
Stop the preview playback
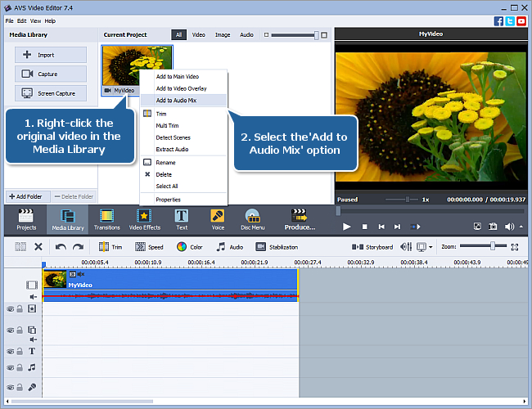click(x=364, y=227)
